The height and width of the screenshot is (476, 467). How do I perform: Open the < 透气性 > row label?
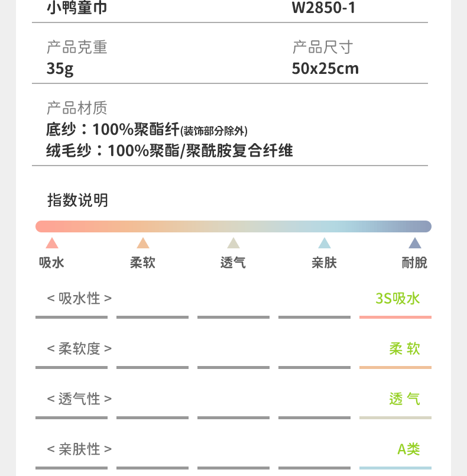(79, 399)
